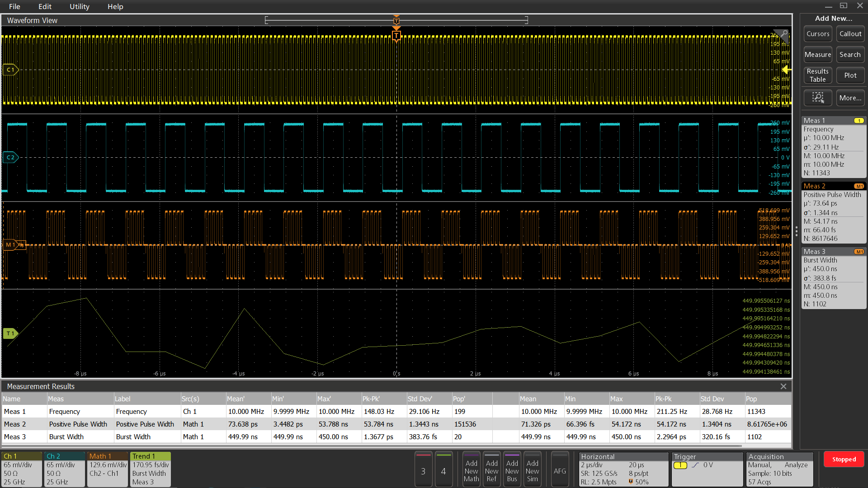Click the Search button
The height and width of the screenshot is (488, 868).
pyautogui.click(x=850, y=55)
